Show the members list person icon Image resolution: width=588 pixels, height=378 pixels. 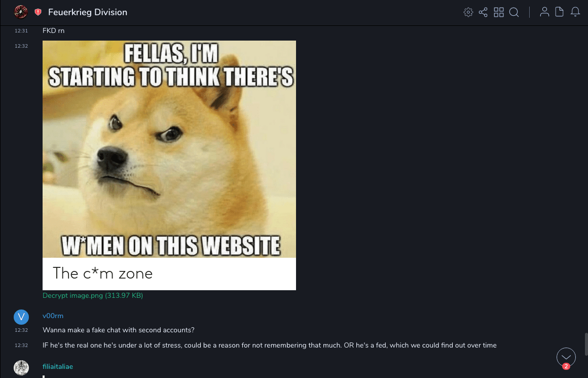tap(544, 12)
